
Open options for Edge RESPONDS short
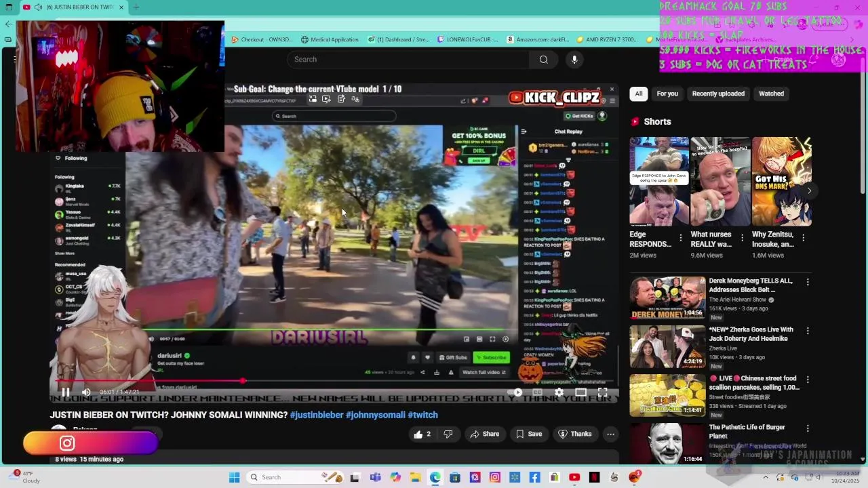[x=681, y=238]
